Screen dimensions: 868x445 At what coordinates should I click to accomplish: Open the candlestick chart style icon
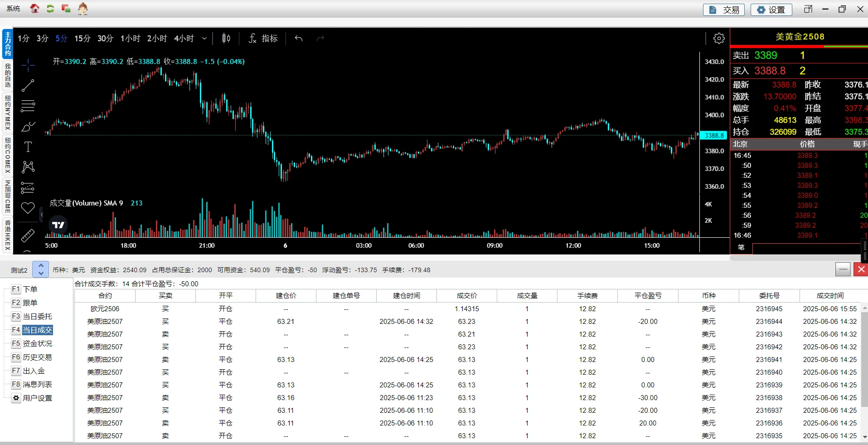coord(226,39)
